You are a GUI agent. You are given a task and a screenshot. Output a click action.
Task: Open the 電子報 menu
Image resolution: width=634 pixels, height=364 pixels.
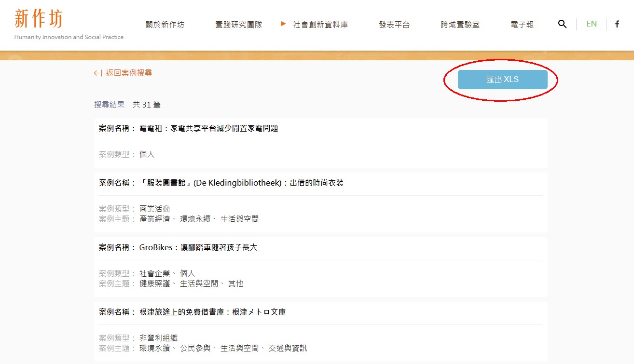pos(522,25)
